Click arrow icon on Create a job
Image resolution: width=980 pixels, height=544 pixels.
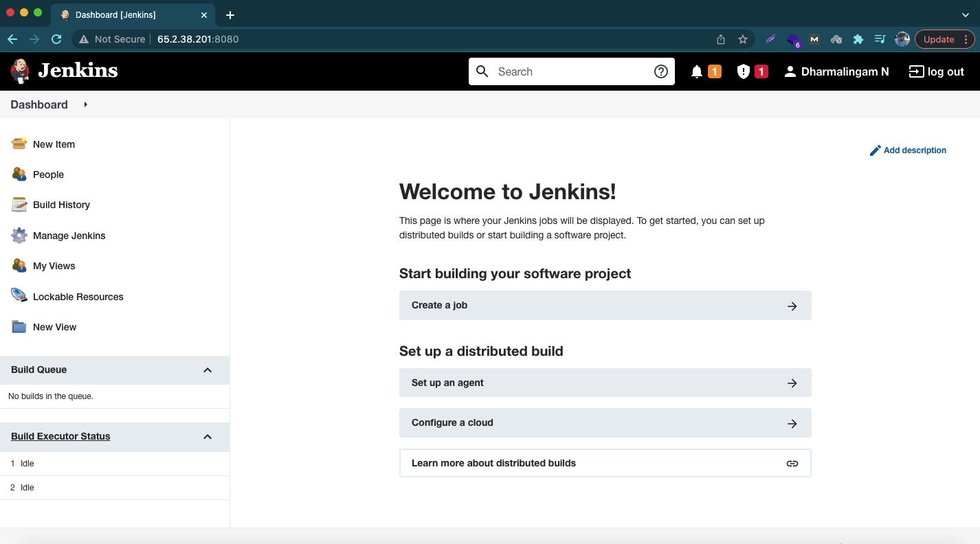point(792,306)
